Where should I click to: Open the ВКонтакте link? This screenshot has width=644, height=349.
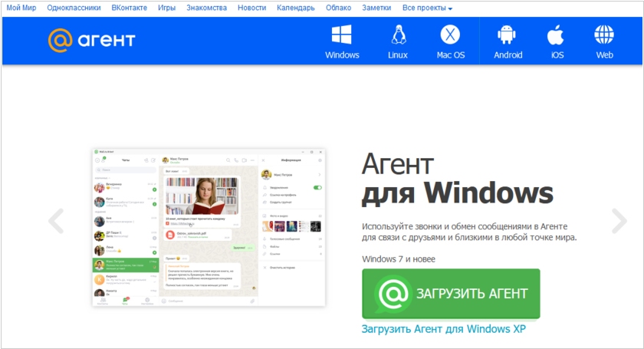[130, 8]
